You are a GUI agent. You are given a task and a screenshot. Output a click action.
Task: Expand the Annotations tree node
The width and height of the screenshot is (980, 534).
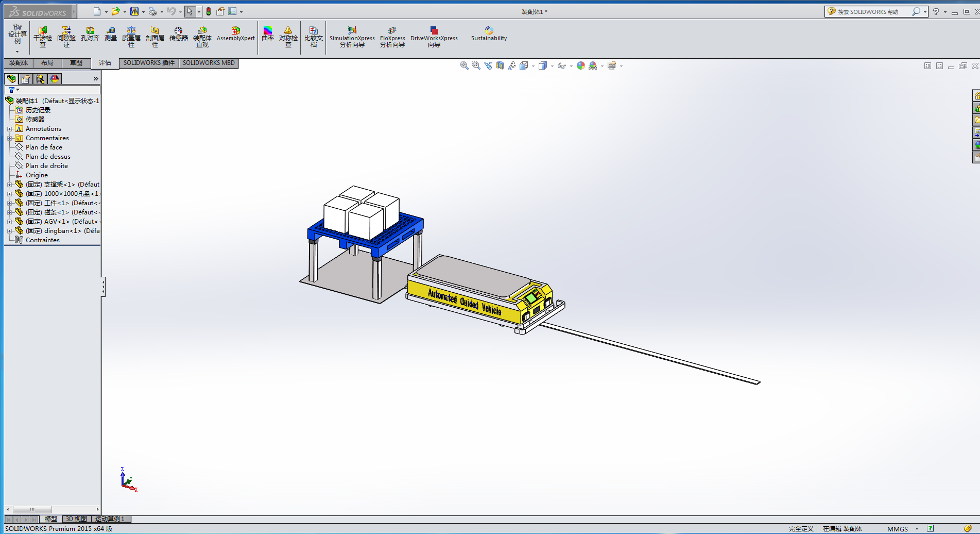pyautogui.click(x=9, y=129)
